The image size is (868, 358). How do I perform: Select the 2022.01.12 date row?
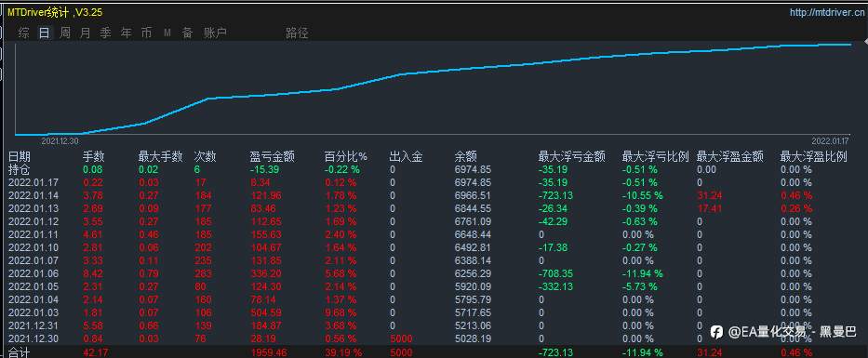(33, 221)
